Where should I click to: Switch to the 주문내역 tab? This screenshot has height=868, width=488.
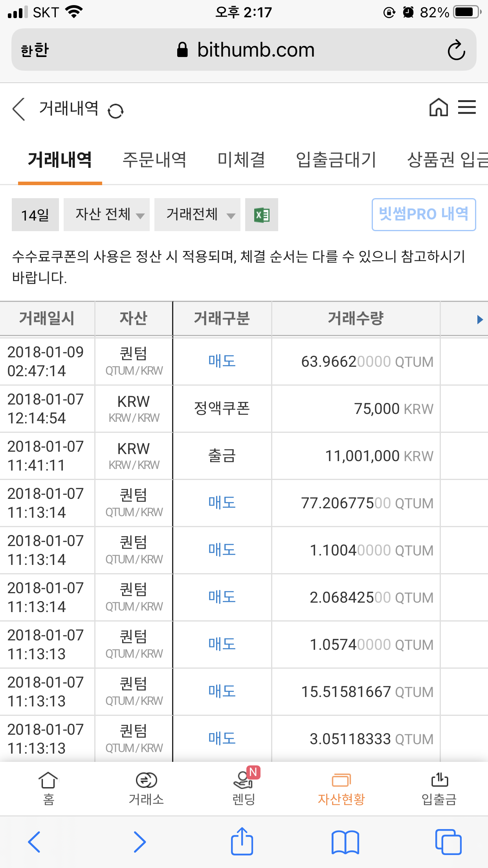154,160
